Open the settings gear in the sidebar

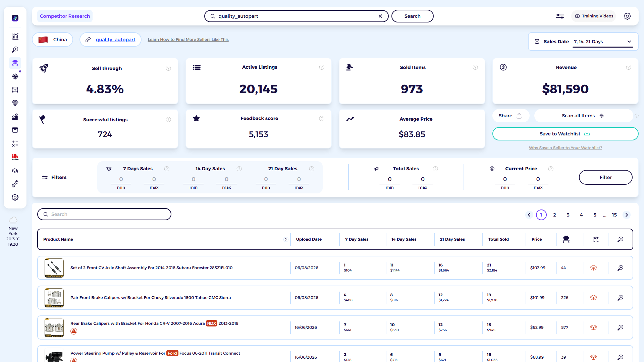15,197
